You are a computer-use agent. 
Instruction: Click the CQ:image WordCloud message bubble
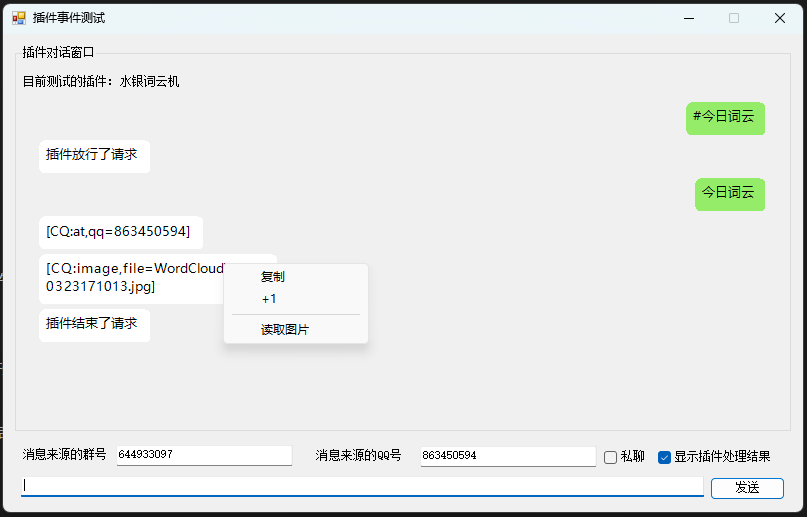tap(130, 278)
